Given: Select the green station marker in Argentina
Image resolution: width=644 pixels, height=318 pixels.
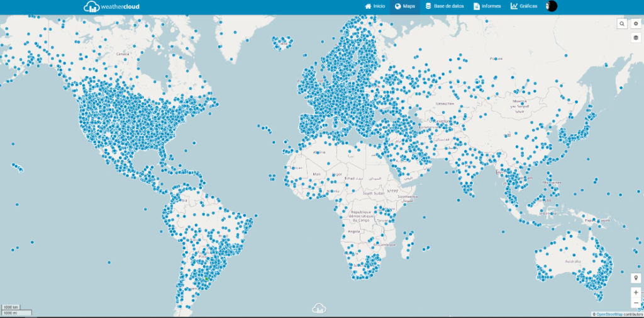Looking at the screenshot, I should tap(206, 279).
